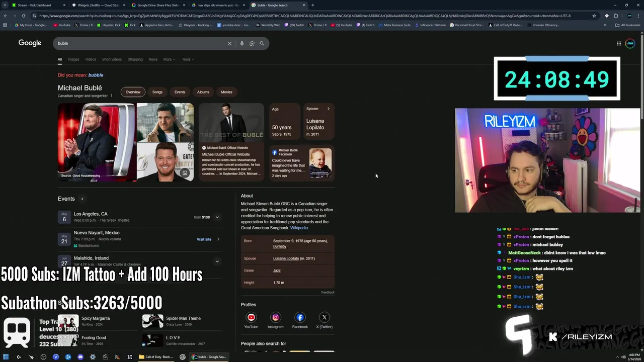
Task: Start voice search with the microphone icon
Action: coord(242,43)
